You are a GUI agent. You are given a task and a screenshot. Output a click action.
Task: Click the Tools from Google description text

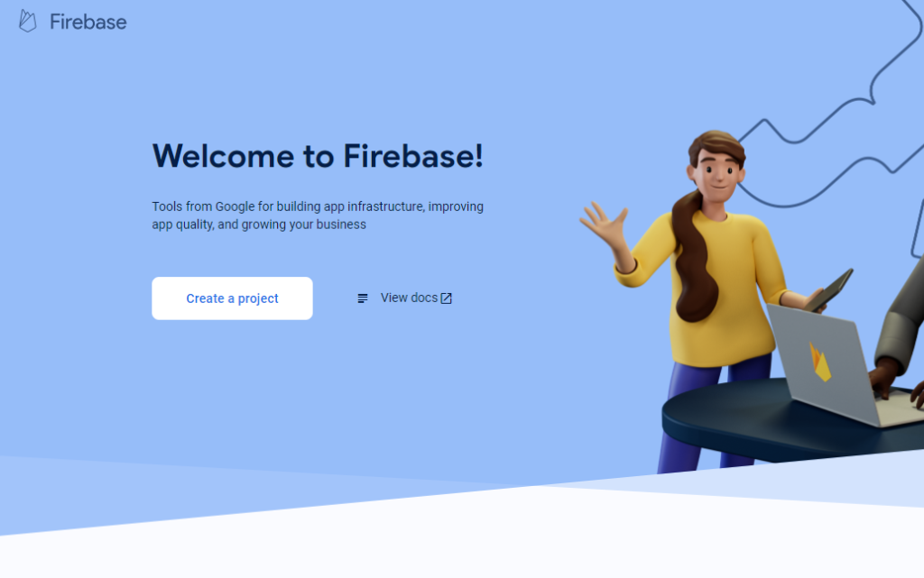pos(318,216)
